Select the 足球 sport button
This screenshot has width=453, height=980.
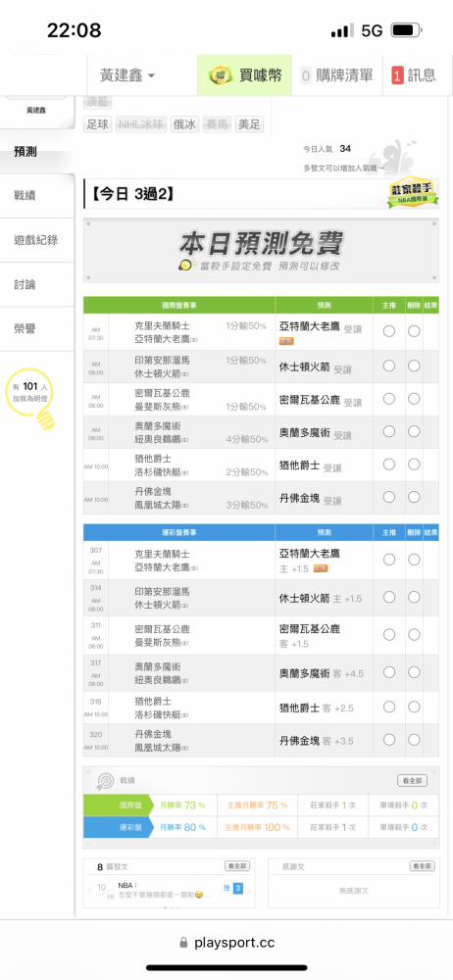pos(98,124)
